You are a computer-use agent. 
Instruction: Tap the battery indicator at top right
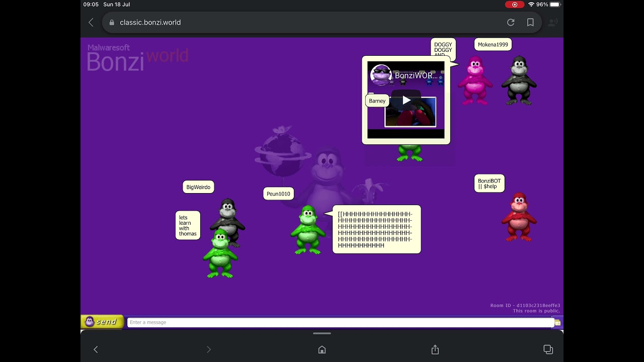[555, 5]
